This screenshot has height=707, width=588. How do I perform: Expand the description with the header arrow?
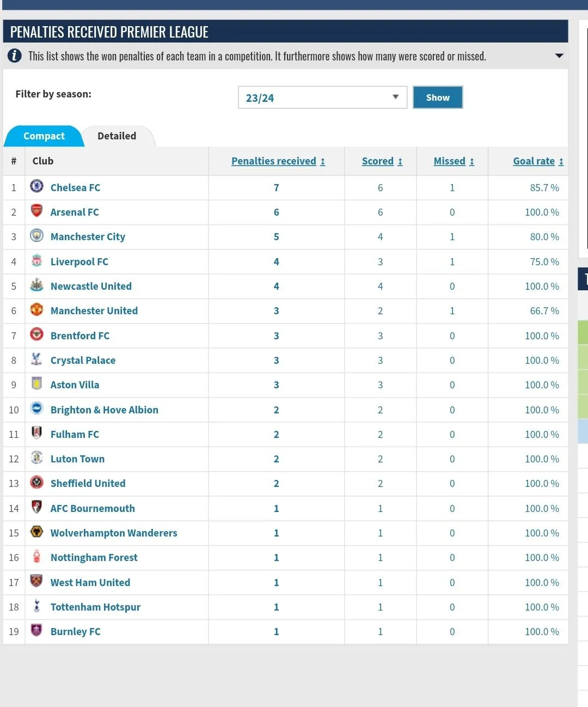pos(559,56)
